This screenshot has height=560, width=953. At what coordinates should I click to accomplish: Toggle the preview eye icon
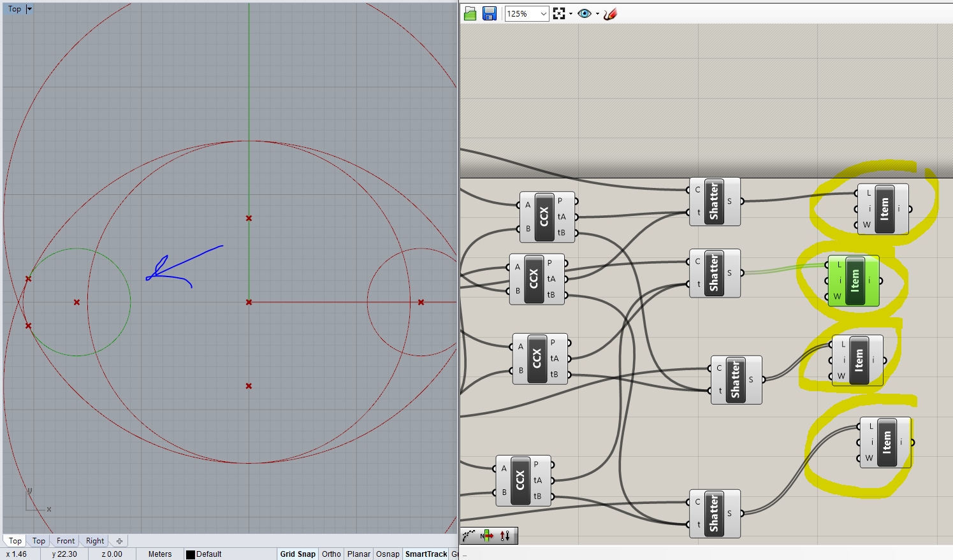pyautogui.click(x=584, y=13)
